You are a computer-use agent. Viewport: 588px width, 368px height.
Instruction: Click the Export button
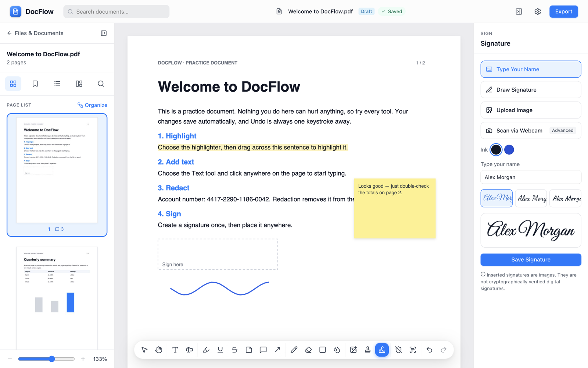click(563, 11)
